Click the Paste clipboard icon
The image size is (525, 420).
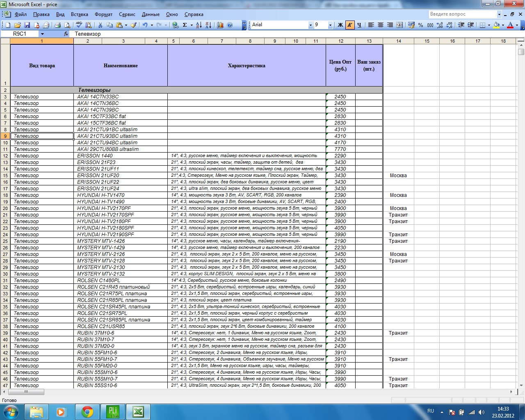point(119,25)
